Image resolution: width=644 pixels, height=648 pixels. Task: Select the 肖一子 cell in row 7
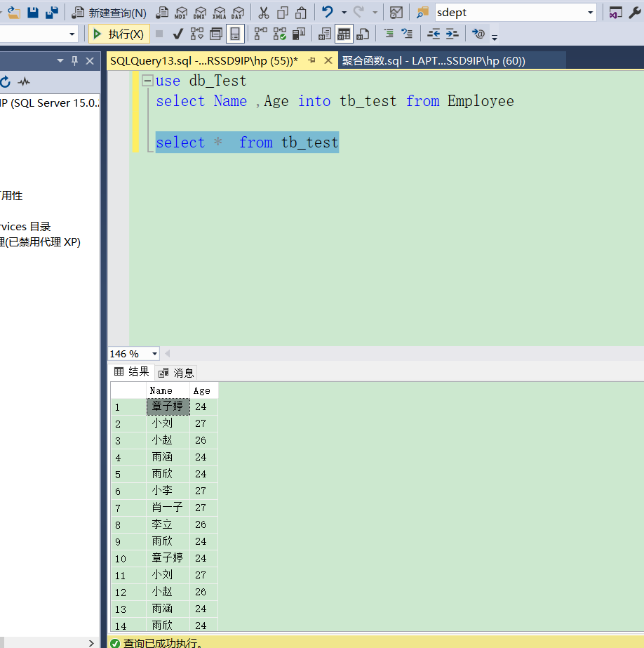click(x=168, y=508)
